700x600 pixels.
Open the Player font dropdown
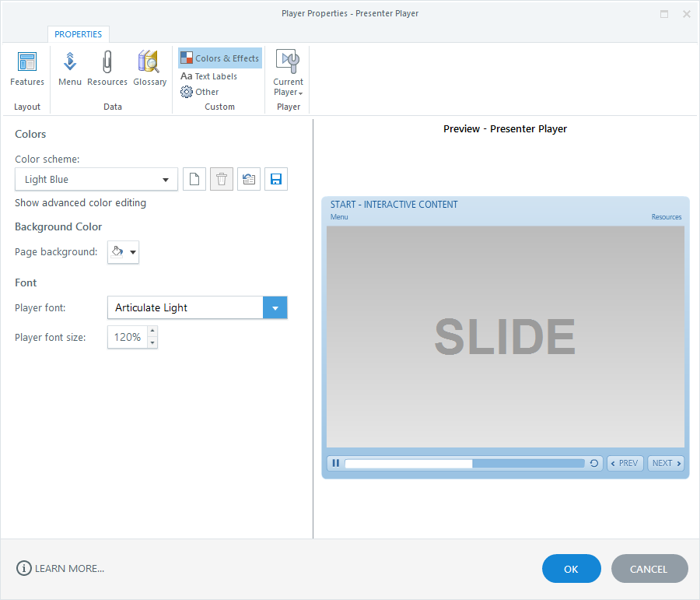click(x=275, y=308)
